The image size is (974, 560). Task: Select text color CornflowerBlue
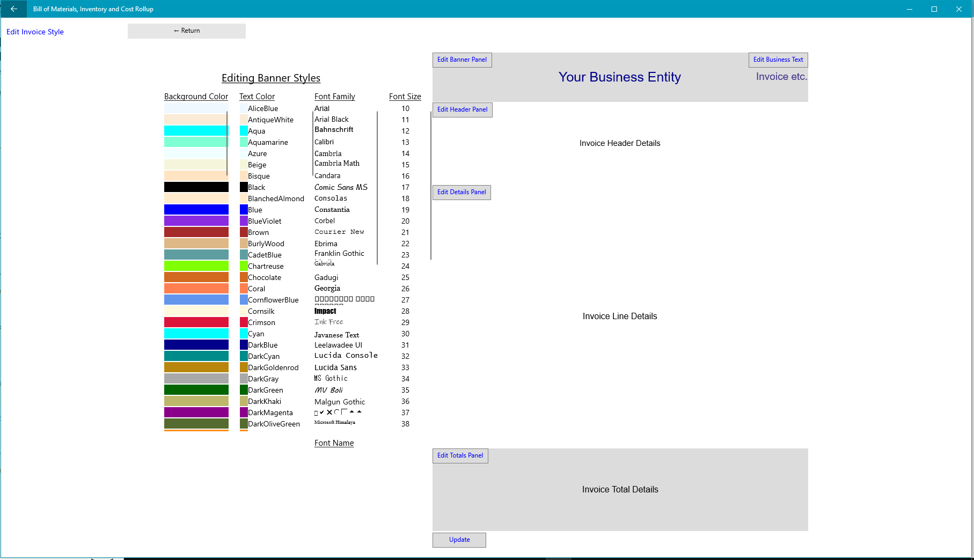pos(273,300)
